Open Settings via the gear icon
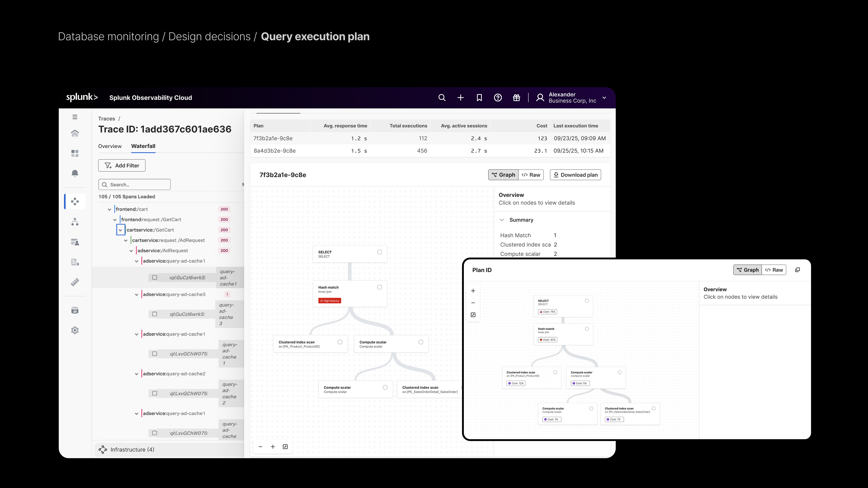This screenshot has height=488, width=868. point(74,330)
